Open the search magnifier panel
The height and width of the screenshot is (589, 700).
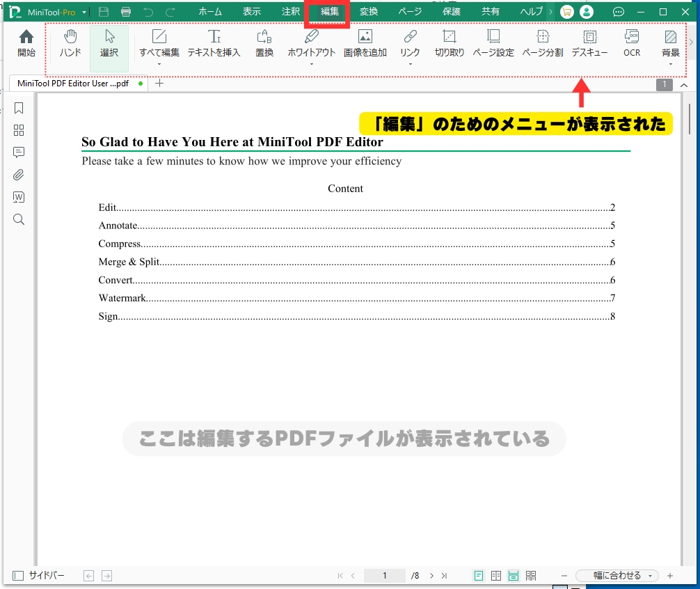(x=19, y=219)
